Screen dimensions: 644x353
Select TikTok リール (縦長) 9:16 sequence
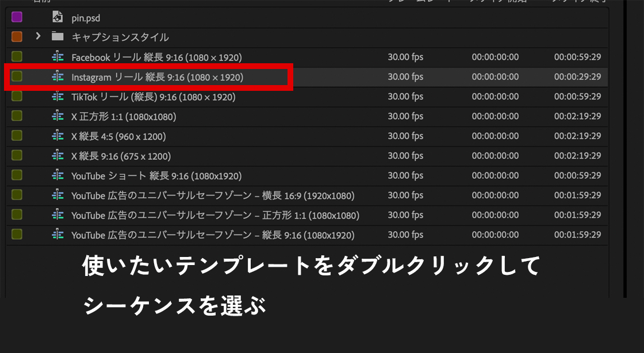(153, 97)
